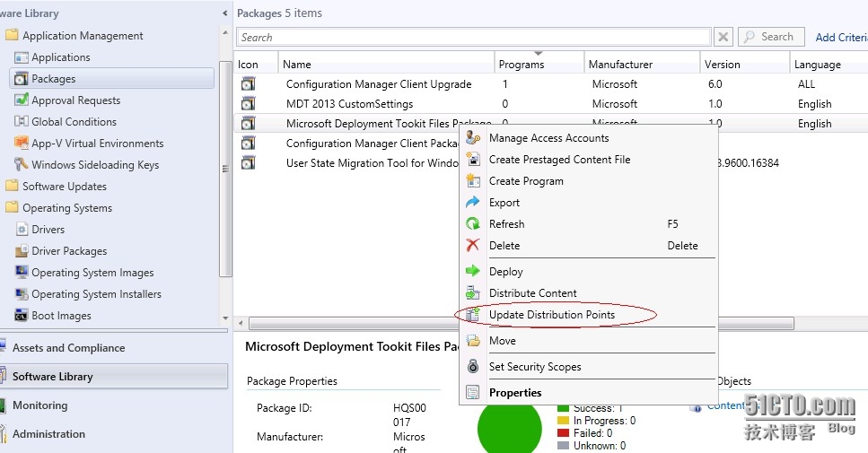868x453 pixels.
Task: Click the Package ID value HQS00017
Action: pyautogui.click(x=409, y=414)
